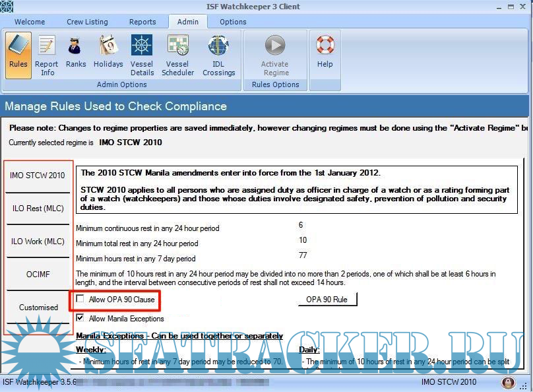This screenshot has height=392, width=533.
Task: Uncheck Allow Manila Exceptions
Action: point(80,319)
